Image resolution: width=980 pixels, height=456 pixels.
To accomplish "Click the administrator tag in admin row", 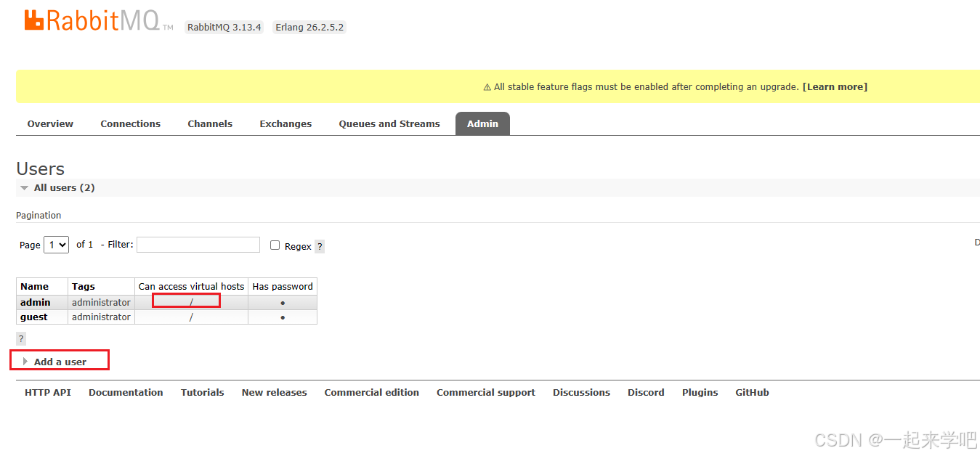I will coord(101,303).
